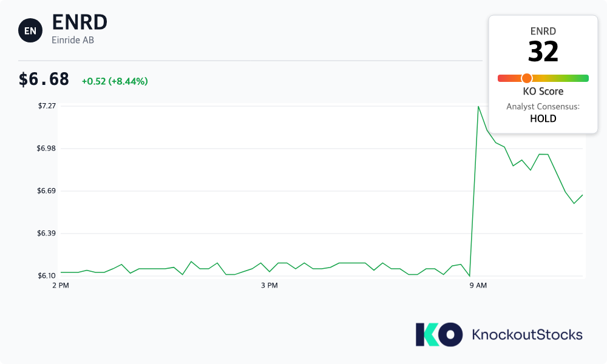Open the KnockoutStocks brand name
Image resolution: width=607 pixels, height=364 pixels.
[x=527, y=335]
